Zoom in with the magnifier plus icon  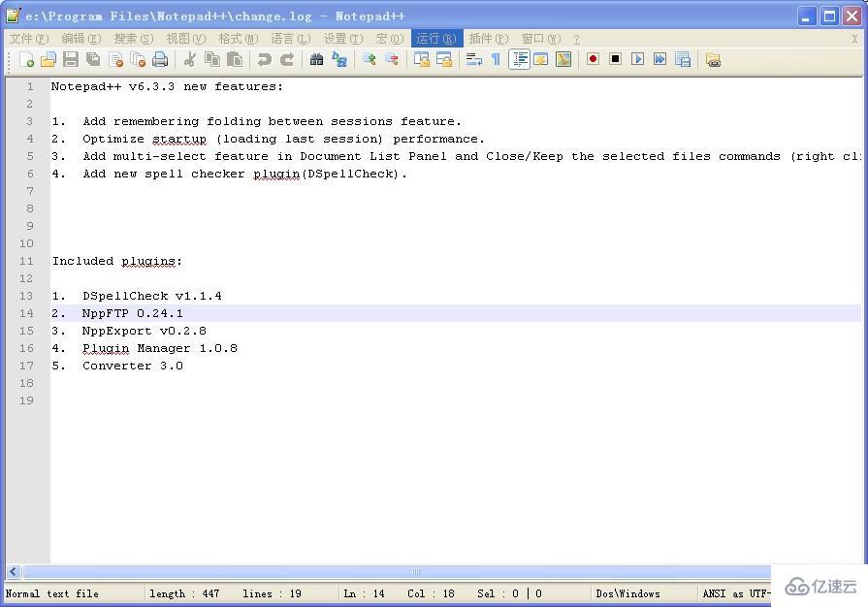[x=370, y=60]
